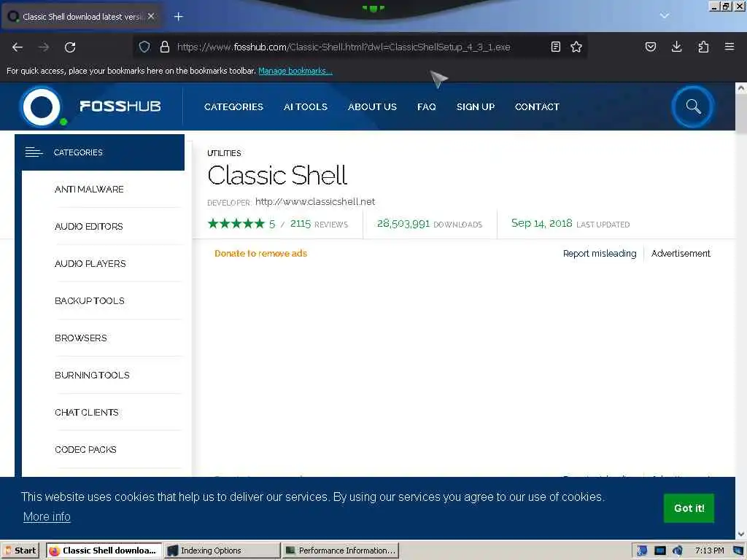Image resolution: width=747 pixels, height=560 pixels.
Task: Toggle reader view icon
Action: [555, 47]
